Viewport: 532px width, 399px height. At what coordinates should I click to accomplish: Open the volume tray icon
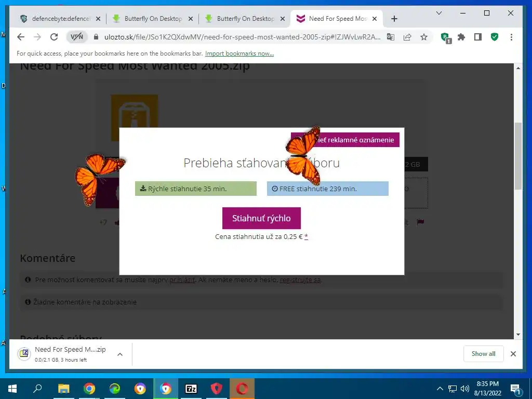465,389
